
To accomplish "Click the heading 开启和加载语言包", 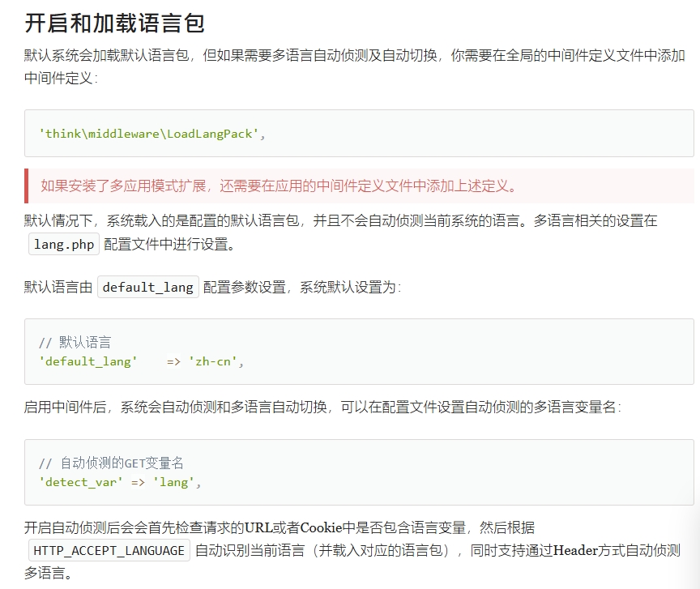I will [x=114, y=23].
